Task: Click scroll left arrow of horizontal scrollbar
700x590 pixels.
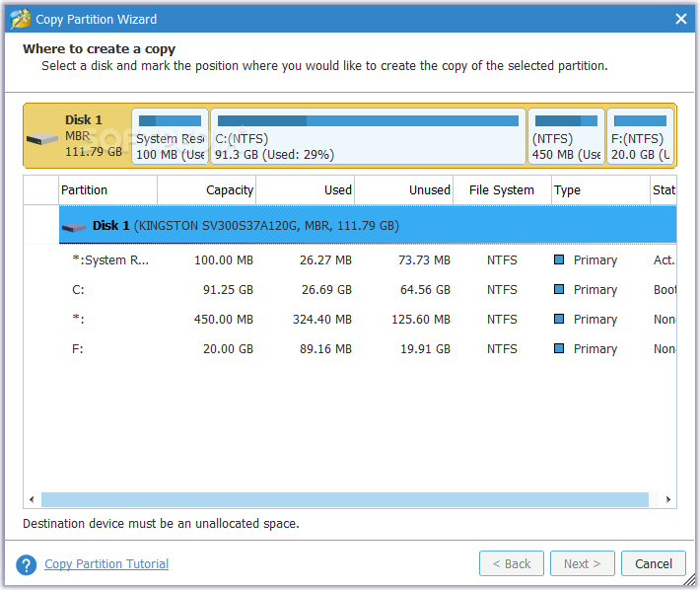Action: click(x=32, y=499)
